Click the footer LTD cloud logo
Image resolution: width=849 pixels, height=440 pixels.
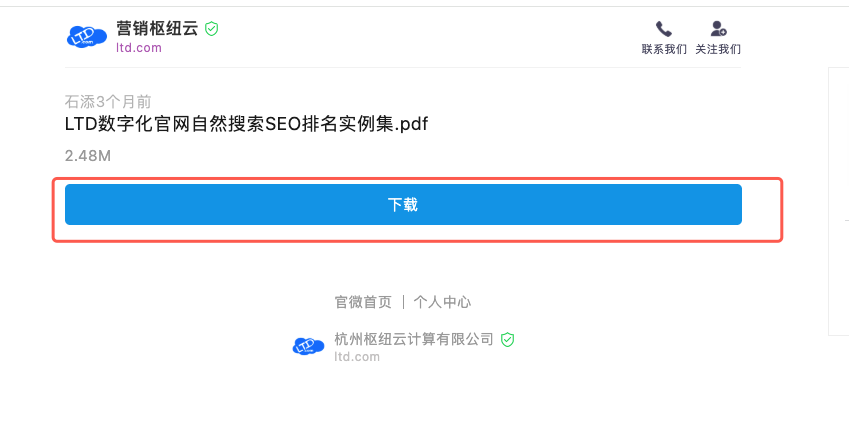pyautogui.click(x=308, y=346)
